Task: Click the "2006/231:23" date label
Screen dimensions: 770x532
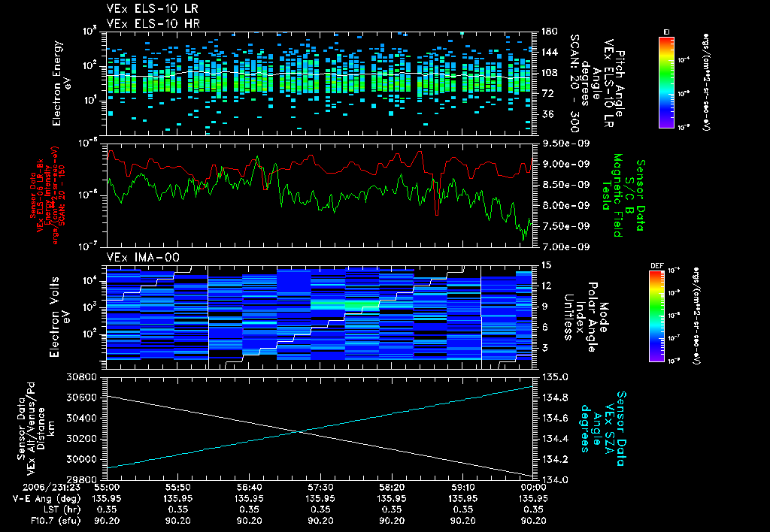Action: pos(51,488)
